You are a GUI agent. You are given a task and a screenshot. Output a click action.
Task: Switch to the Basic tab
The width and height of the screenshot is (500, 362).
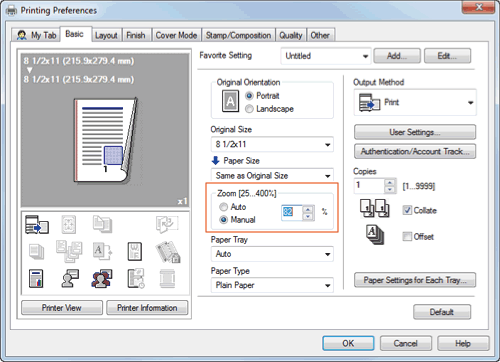(x=75, y=34)
